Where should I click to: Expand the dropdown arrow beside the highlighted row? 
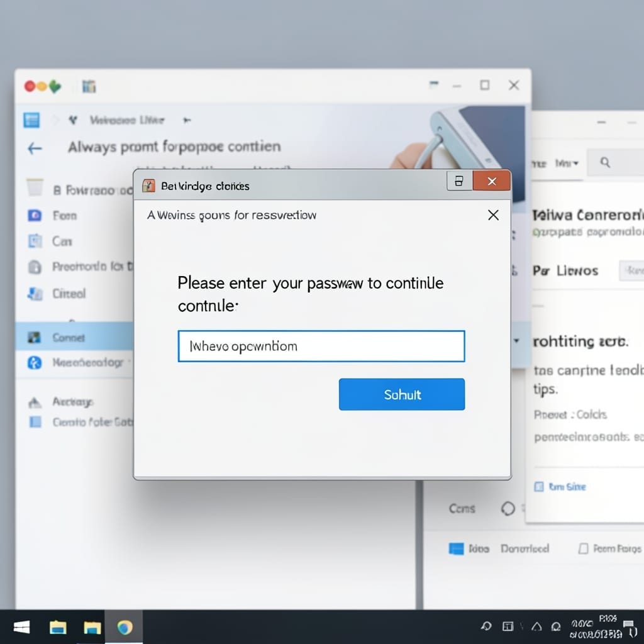(516, 340)
